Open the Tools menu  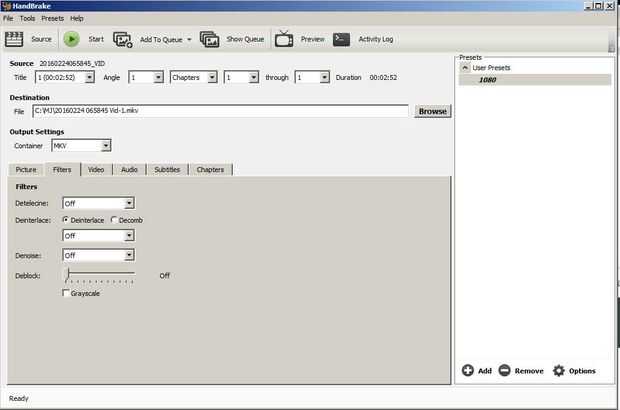(27, 19)
